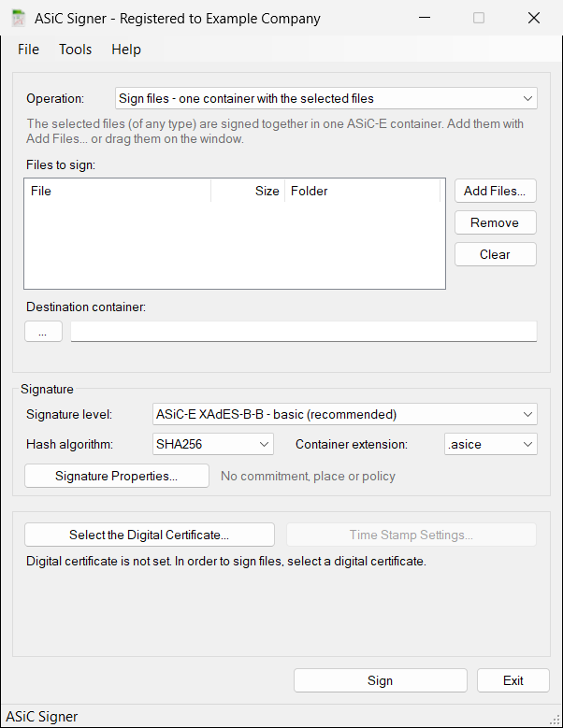563x728 pixels.
Task: Click the window resize grip in status bar
Action: (x=555, y=720)
